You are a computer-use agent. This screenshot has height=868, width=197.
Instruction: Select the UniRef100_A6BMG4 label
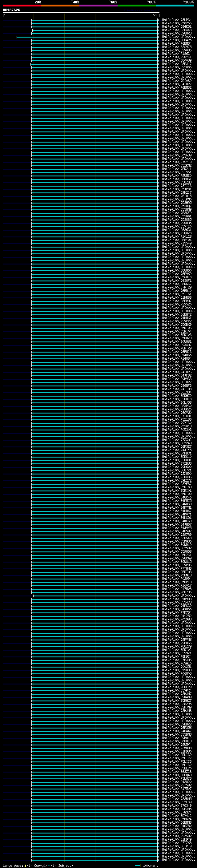tap(177, 43)
